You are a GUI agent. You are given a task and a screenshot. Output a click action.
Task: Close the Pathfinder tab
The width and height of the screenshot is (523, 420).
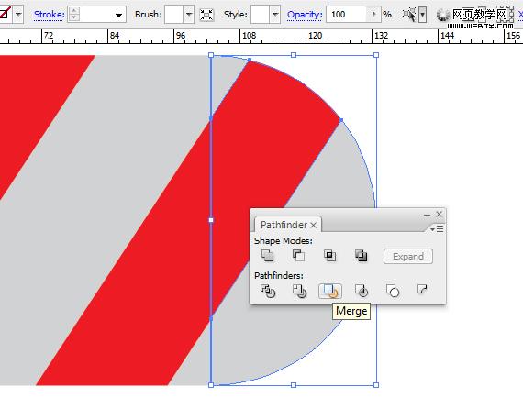[x=313, y=226]
